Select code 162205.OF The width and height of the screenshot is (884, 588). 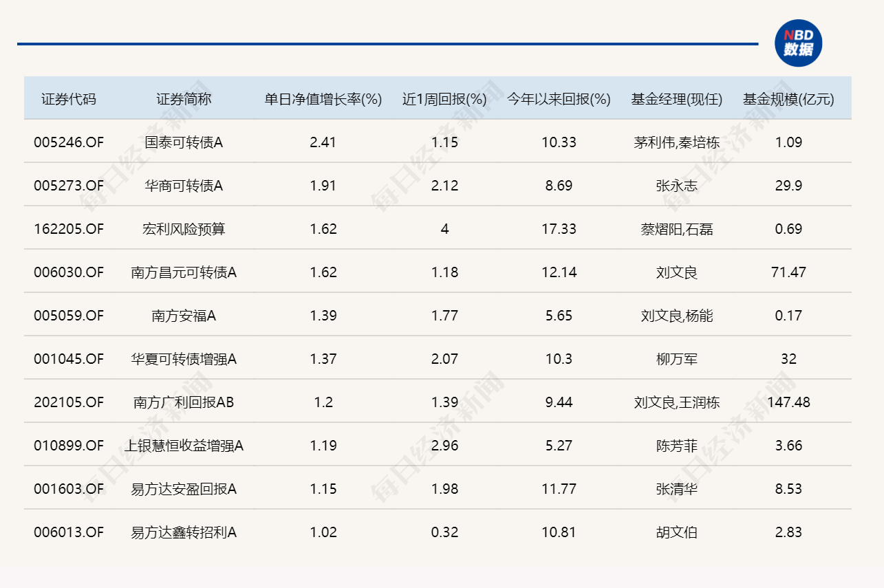[x=69, y=228]
